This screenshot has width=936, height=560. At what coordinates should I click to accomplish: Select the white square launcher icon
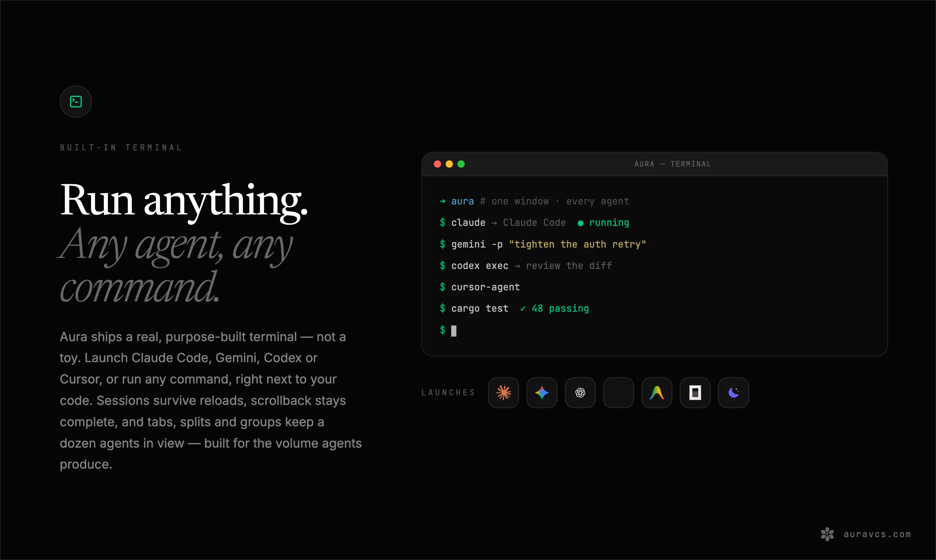(695, 392)
